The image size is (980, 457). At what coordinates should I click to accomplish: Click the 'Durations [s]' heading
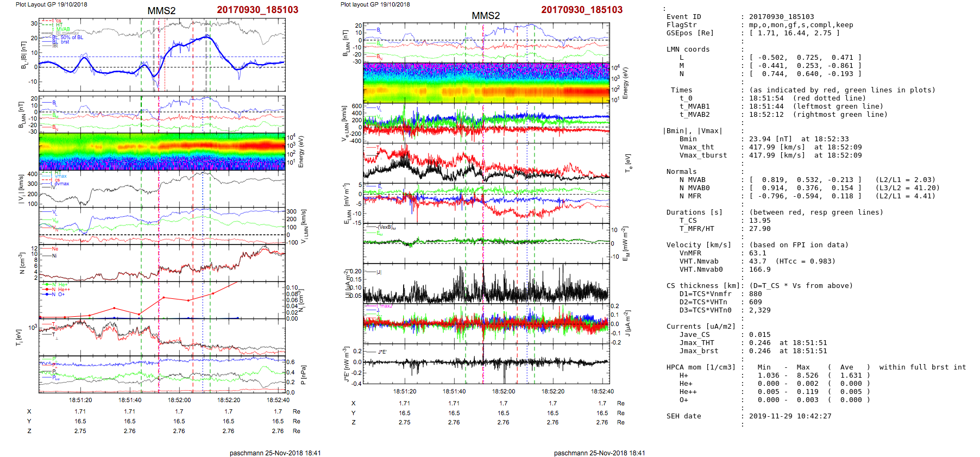pos(694,212)
